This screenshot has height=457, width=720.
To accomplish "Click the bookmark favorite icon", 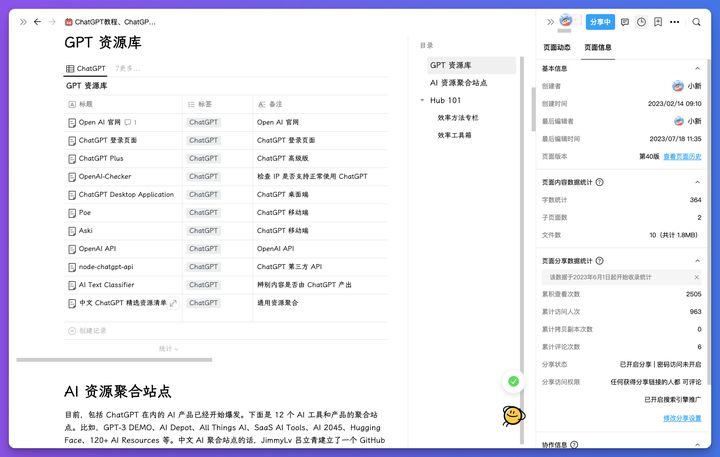I will coord(658,22).
